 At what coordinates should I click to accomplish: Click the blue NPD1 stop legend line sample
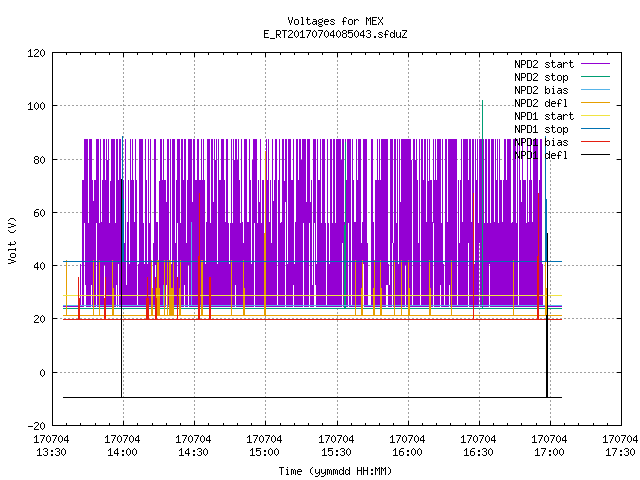[596, 129]
